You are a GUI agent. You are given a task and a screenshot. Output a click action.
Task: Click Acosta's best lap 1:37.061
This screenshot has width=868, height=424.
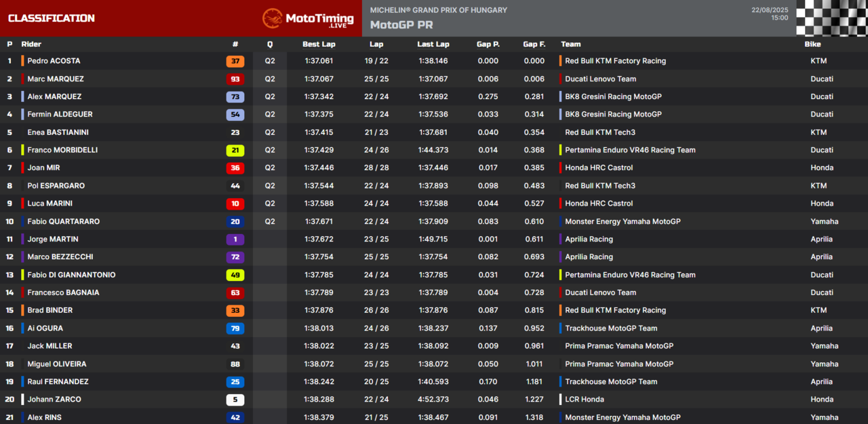[x=319, y=61]
